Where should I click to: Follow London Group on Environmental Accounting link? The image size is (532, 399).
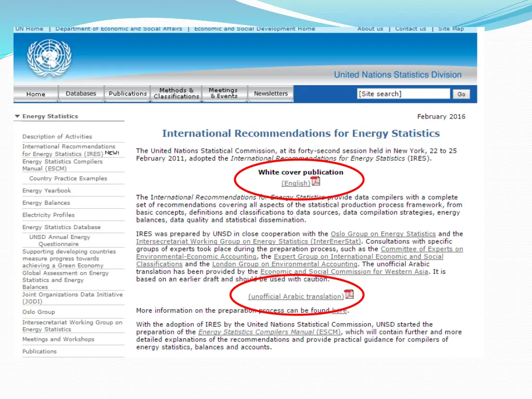click(x=285, y=264)
